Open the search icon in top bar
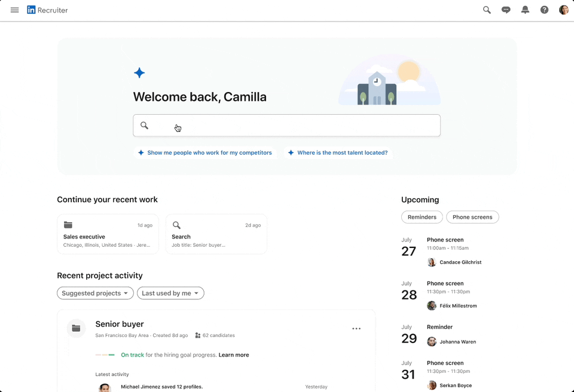The width and height of the screenshot is (574, 392). point(487,10)
